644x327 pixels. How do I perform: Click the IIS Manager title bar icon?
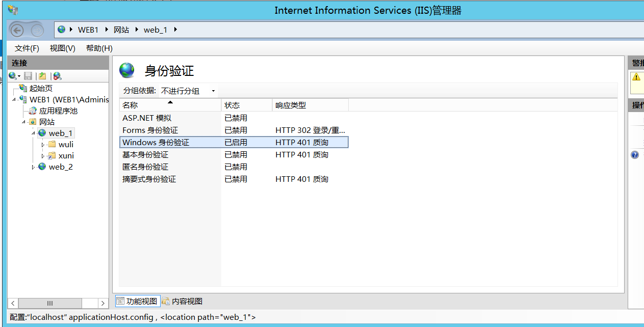point(13,9)
